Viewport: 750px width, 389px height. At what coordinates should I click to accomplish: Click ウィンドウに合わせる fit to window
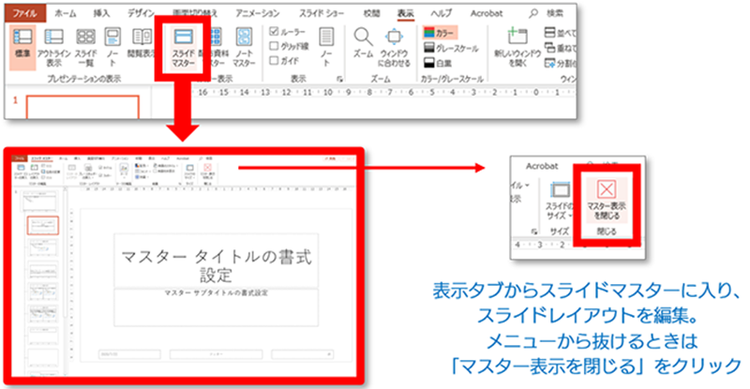(394, 47)
